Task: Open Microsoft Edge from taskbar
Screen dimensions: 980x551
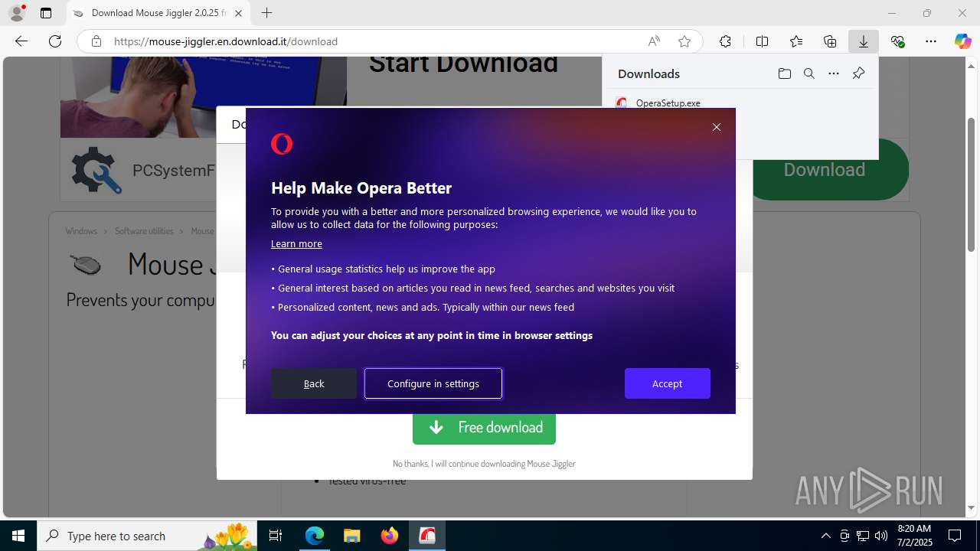Action: tap(315, 536)
